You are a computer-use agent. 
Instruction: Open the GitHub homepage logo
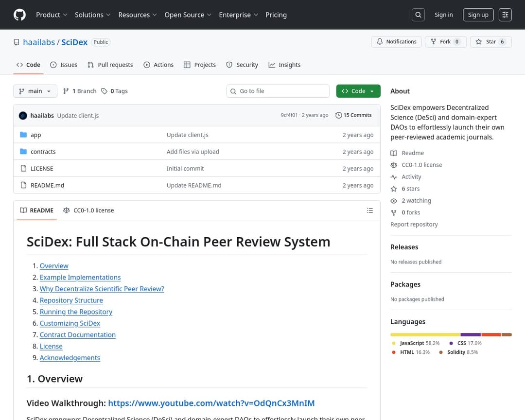(x=19, y=15)
